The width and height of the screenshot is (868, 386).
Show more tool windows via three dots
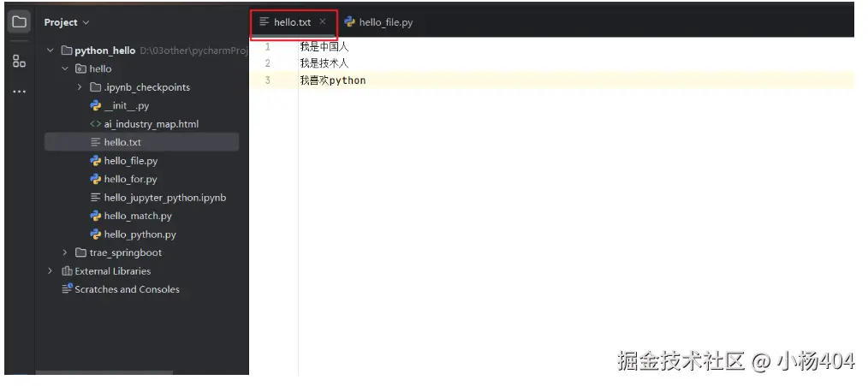pos(19,92)
